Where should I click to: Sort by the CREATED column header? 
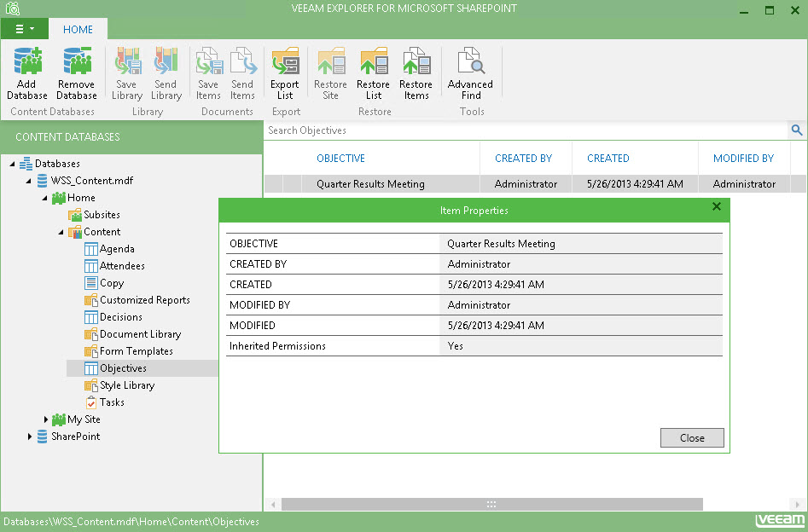coord(608,158)
